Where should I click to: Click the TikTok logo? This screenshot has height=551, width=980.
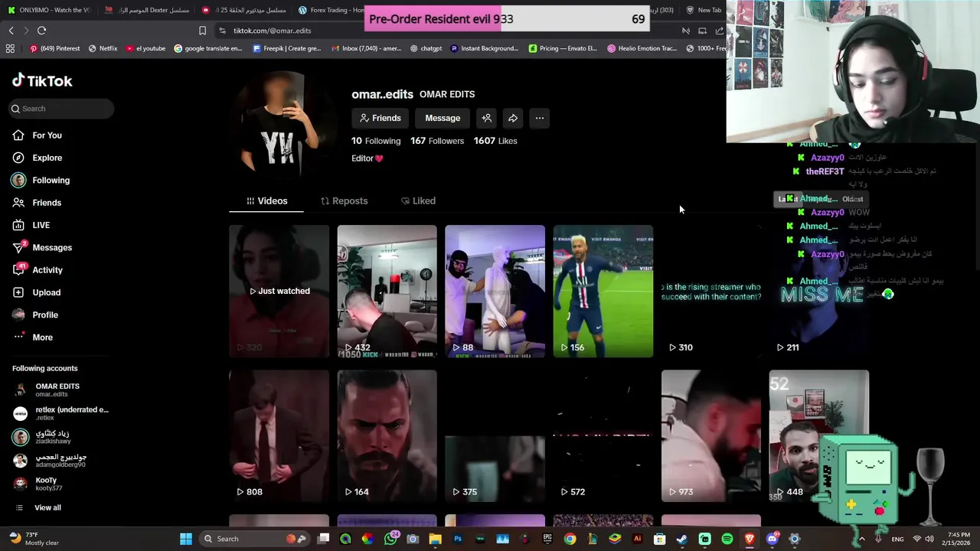click(x=42, y=80)
